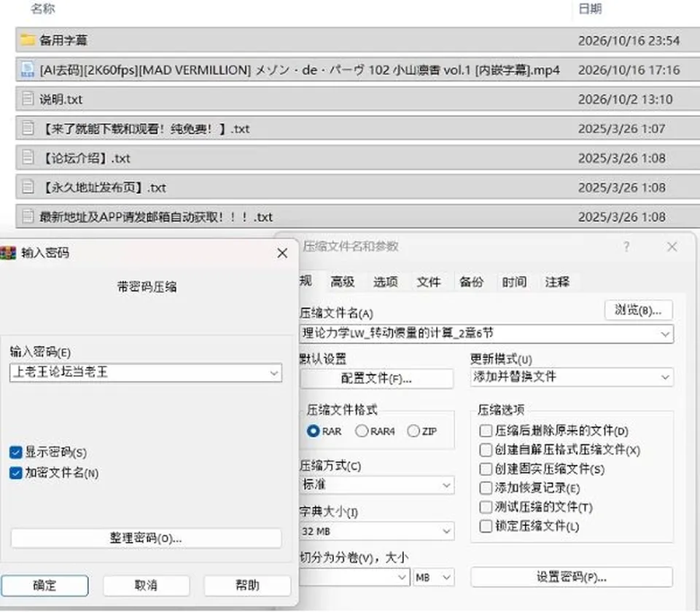Click the 确定 button in password dialog
Viewport: 700px width, 612px height.
pyautogui.click(x=44, y=585)
